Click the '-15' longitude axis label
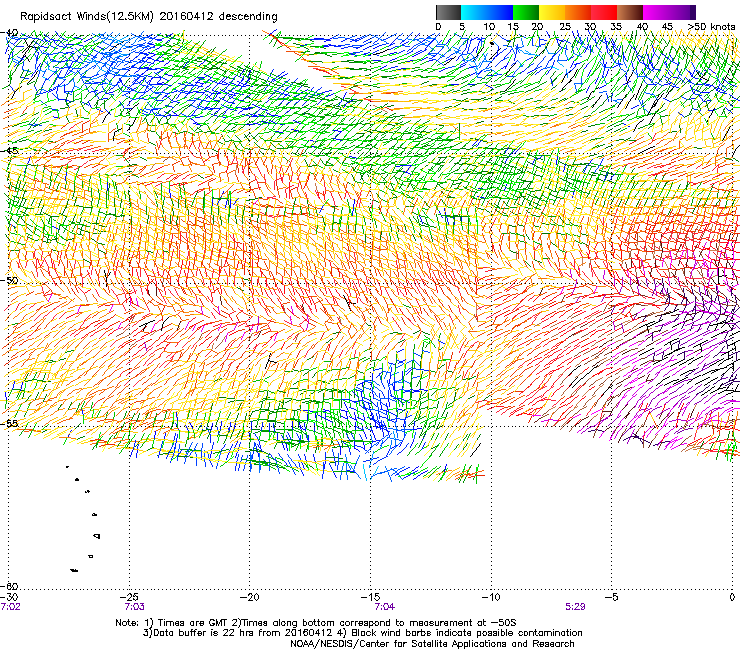 click(x=370, y=597)
